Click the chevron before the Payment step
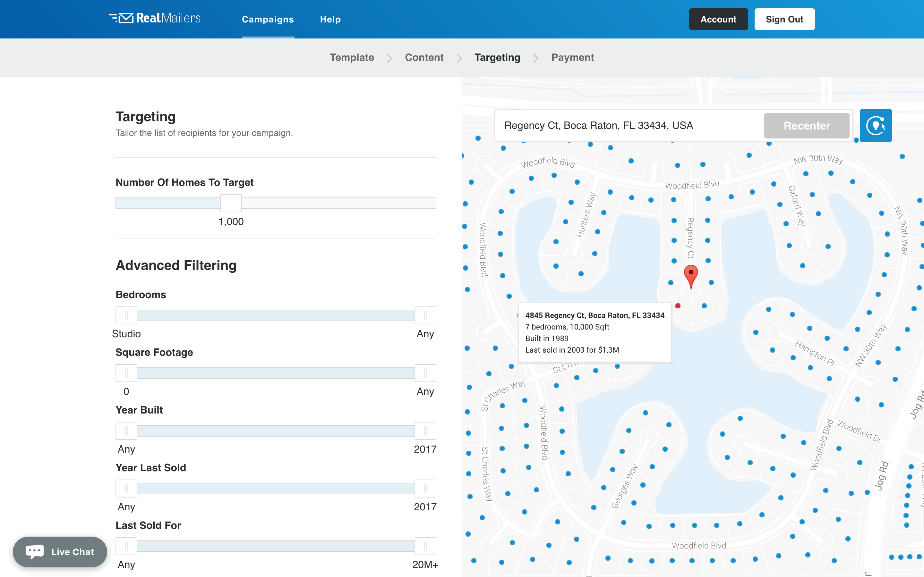Image resolution: width=924 pixels, height=577 pixels. pos(536,58)
